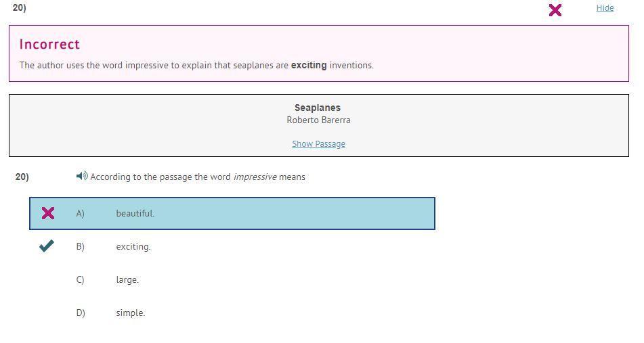644x343 pixels.
Task: Select answer text "simple."
Action: tap(130, 313)
